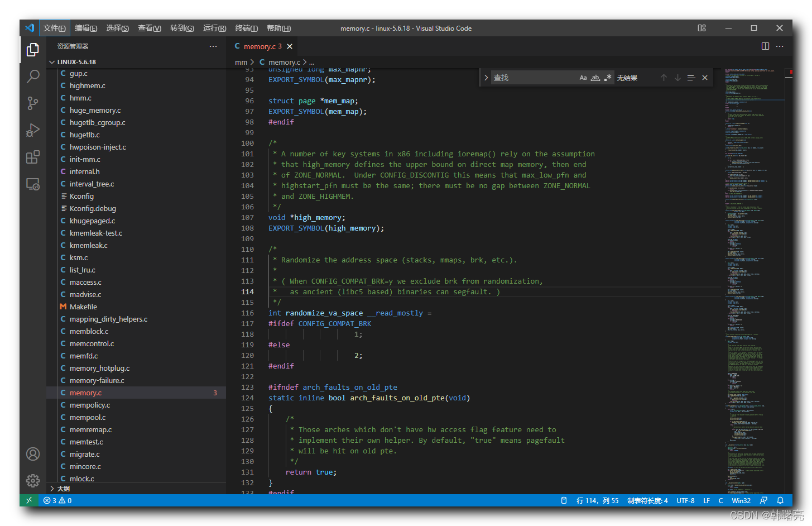Image resolution: width=812 pixels, height=526 pixels.
Task: Close the memory.c editor tab
Action: coord(290,46)
